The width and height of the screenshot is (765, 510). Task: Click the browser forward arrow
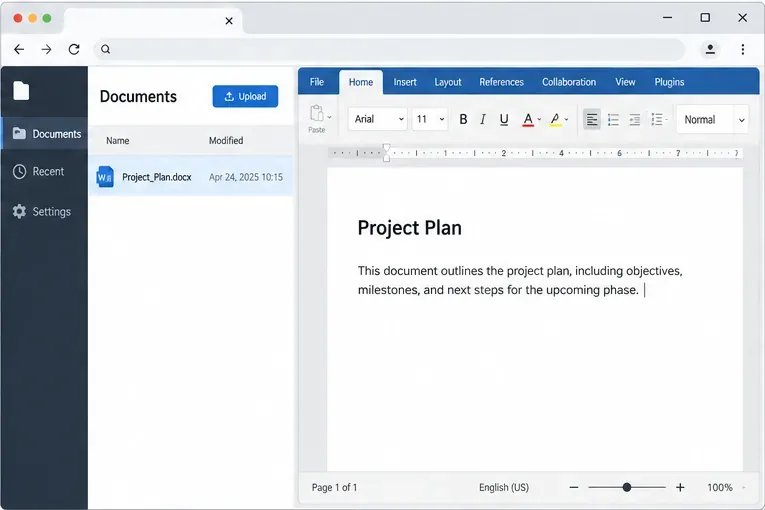tap(46, 49)
